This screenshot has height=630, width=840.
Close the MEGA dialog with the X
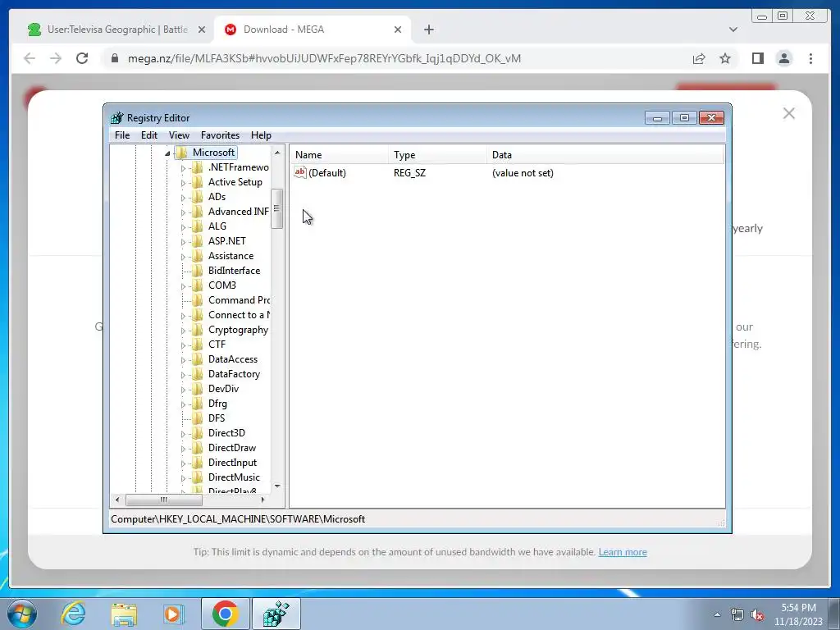788,113
